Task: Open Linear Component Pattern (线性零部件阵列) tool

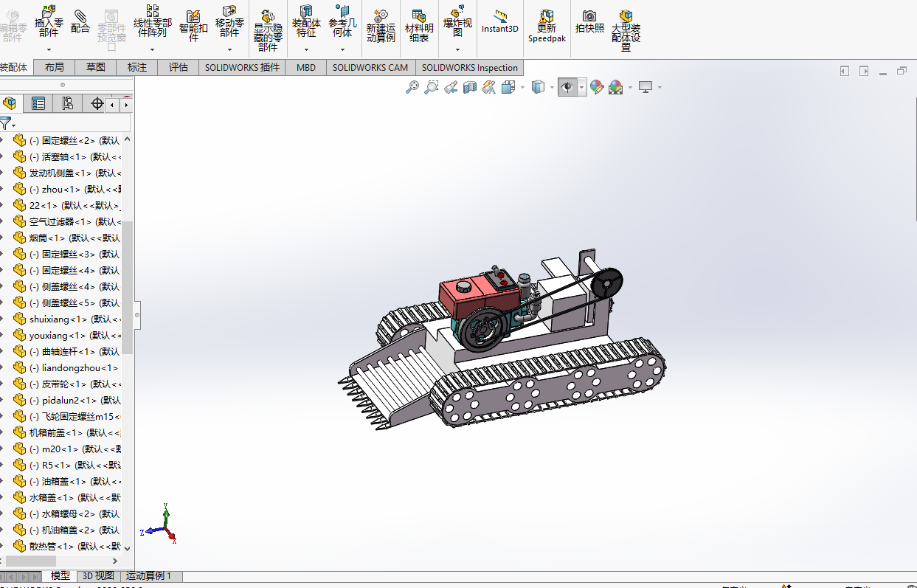Action: 152,21
